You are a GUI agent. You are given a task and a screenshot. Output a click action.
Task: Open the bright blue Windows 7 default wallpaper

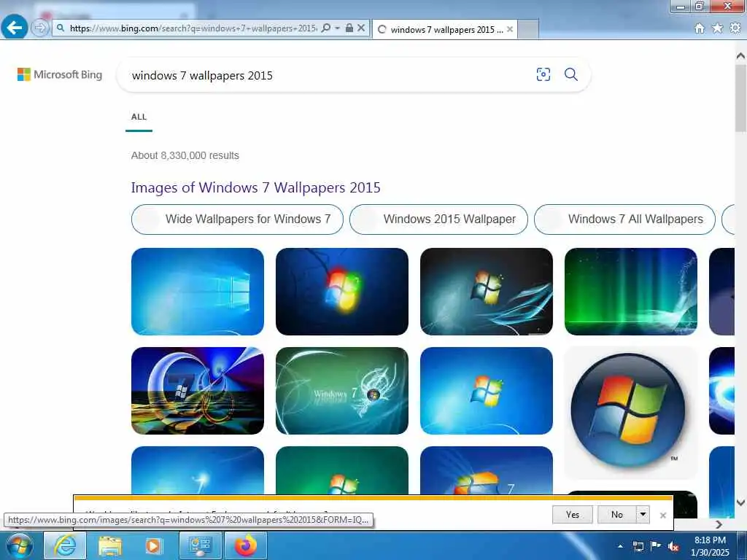[x=487, y=391]
